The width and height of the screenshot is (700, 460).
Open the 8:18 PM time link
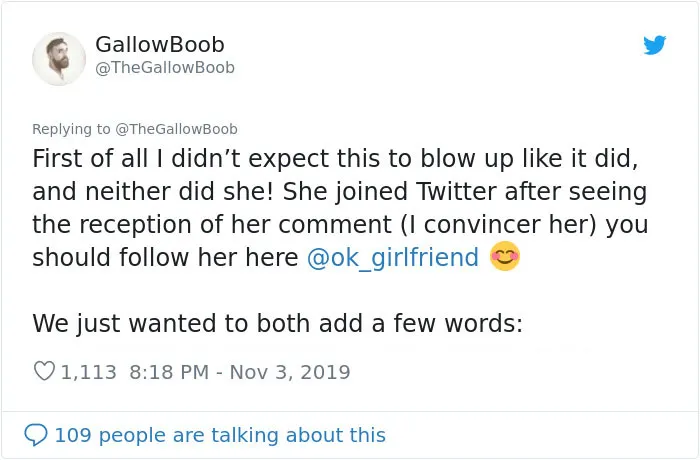tap(169, 372)
